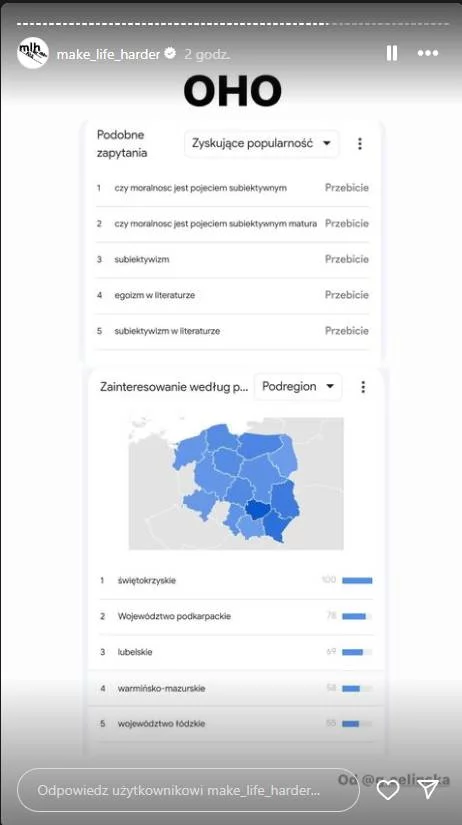This screenshot has width=462, height=825.
Task: Focus the Odpowiedz użytkownikowi reply field
Action: 188,790
